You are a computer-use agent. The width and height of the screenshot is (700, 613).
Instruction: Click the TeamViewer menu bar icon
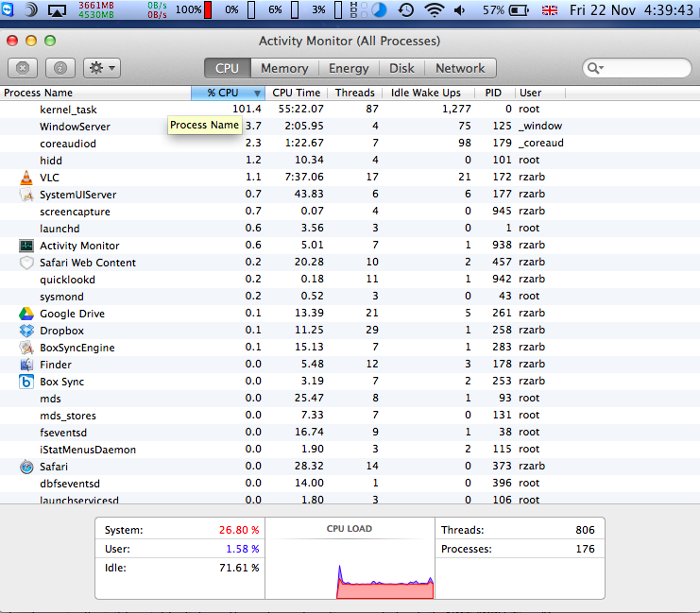pyautogui.click(x=8, y=9)
